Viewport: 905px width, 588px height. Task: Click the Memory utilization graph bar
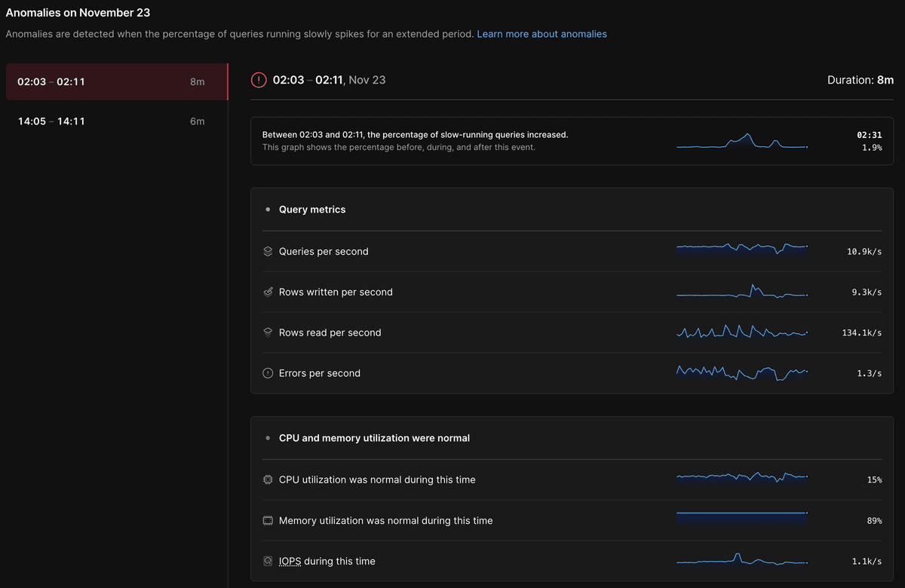pyautogui.click(x=742, y=516)
